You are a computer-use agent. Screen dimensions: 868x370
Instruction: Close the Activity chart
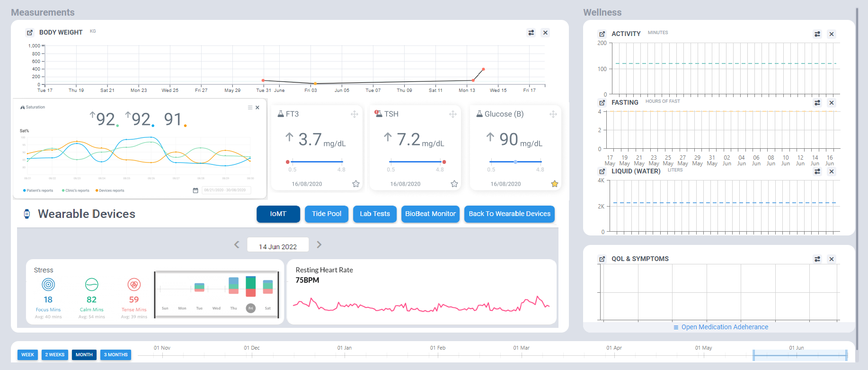click(x=832, y=34)
